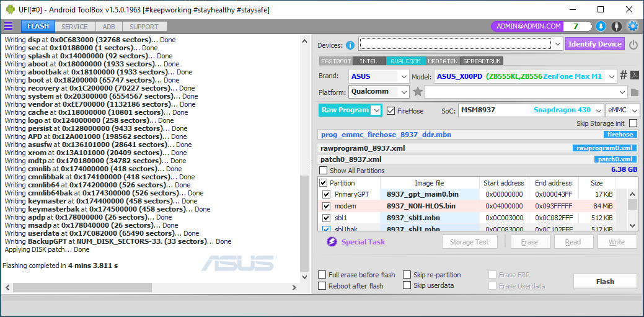Uncheck the sbl1 partition checkbox
The width and height of the screenshot is (644, 317).
pos(327,218)
